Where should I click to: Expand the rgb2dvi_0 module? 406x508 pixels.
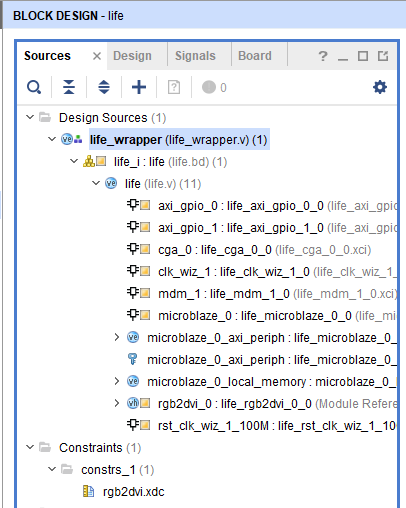pyautogui.click(x=117, y=403)
